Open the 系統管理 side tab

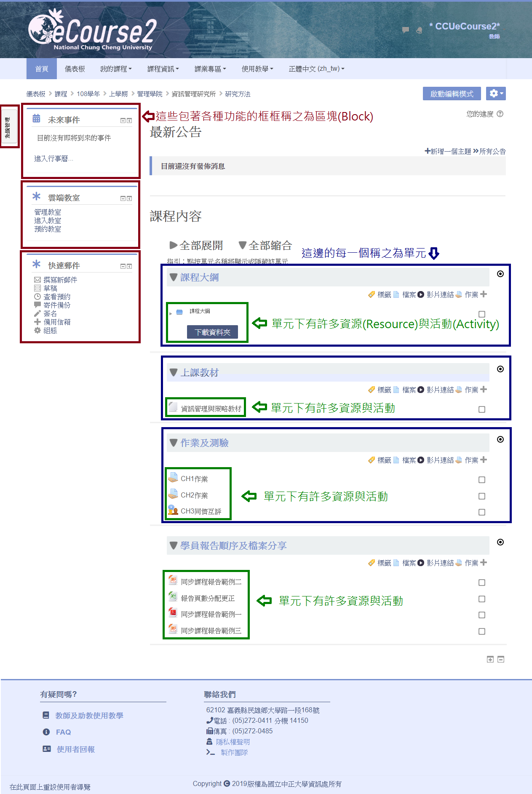click(8, 126)
